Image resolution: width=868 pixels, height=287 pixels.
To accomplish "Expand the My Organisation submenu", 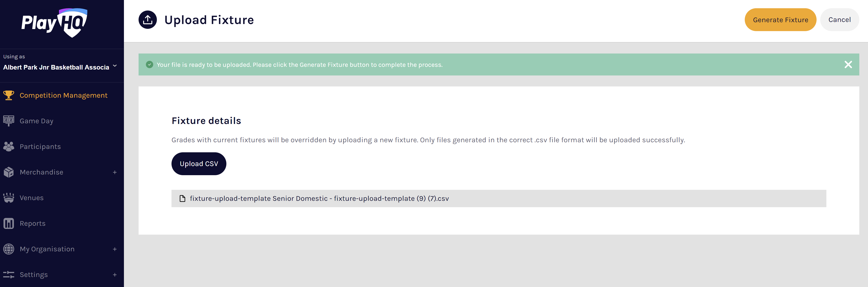I will pos(115,249).
